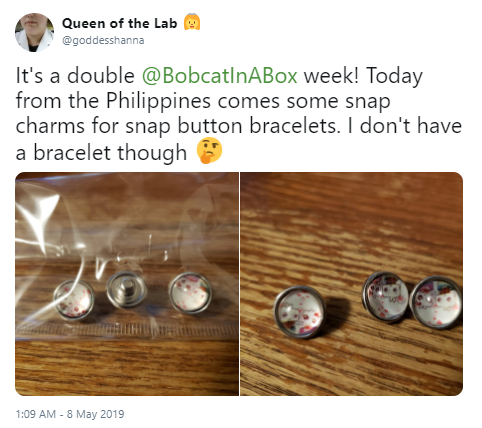
Task: Click the lone charm at left of right photo
Action: point(300,312)
